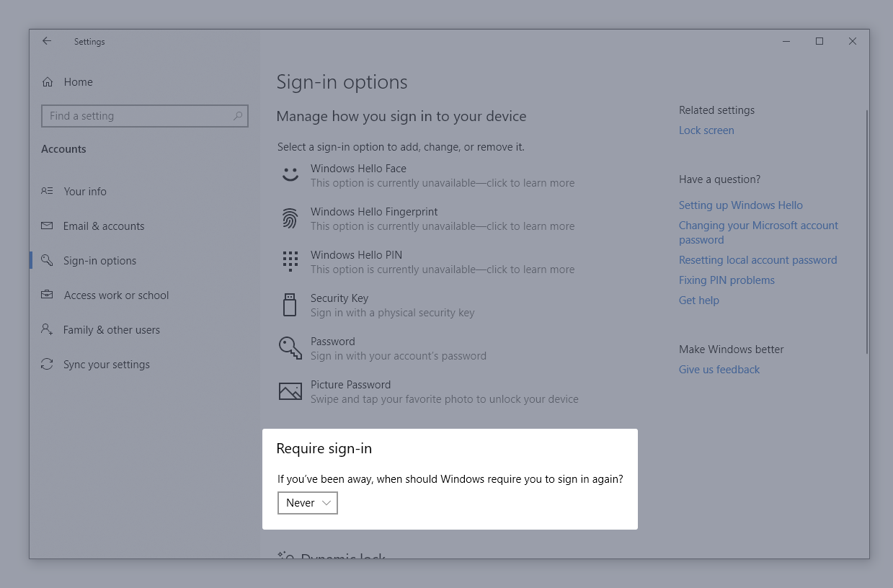Open Home in the Settings sidebar
Viewport: 893px width, 588px height.
(x=79, y=82)
